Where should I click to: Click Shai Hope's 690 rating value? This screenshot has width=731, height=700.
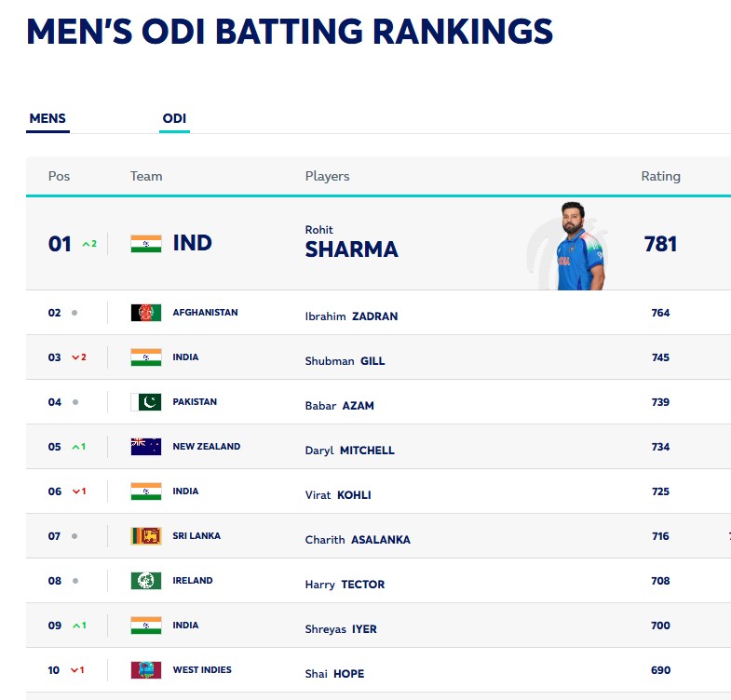tap(660, 670)
